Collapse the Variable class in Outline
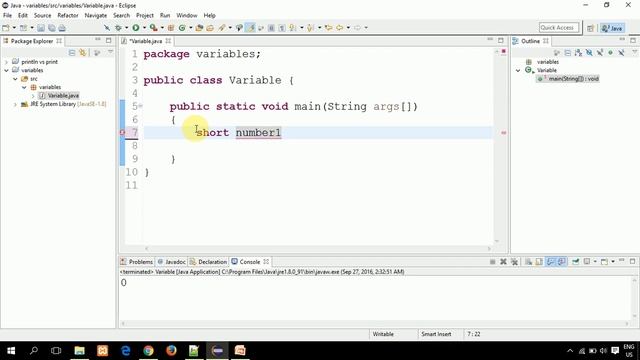The width and height of the screenshot is (640, 360). coord(518,70)
